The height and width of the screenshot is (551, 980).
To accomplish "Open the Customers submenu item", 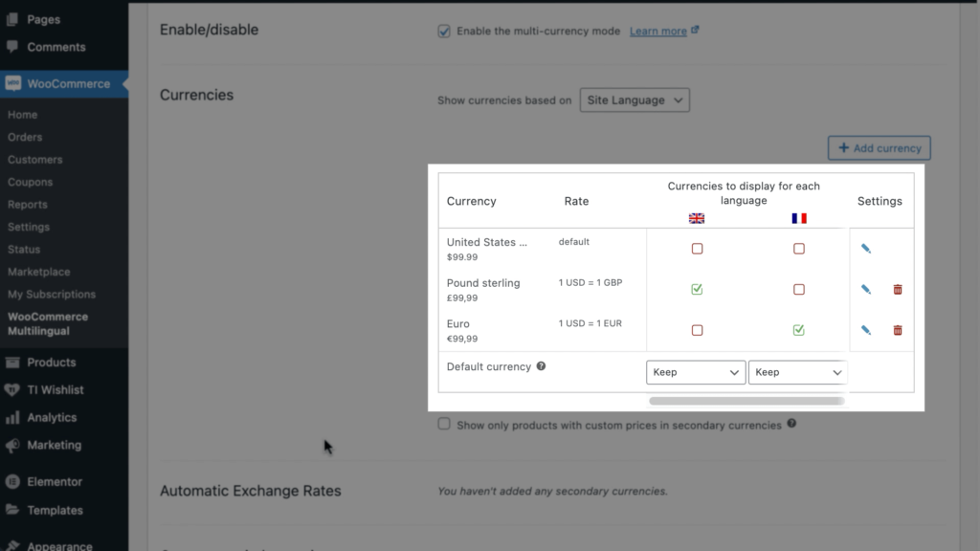I will point(35,160).
